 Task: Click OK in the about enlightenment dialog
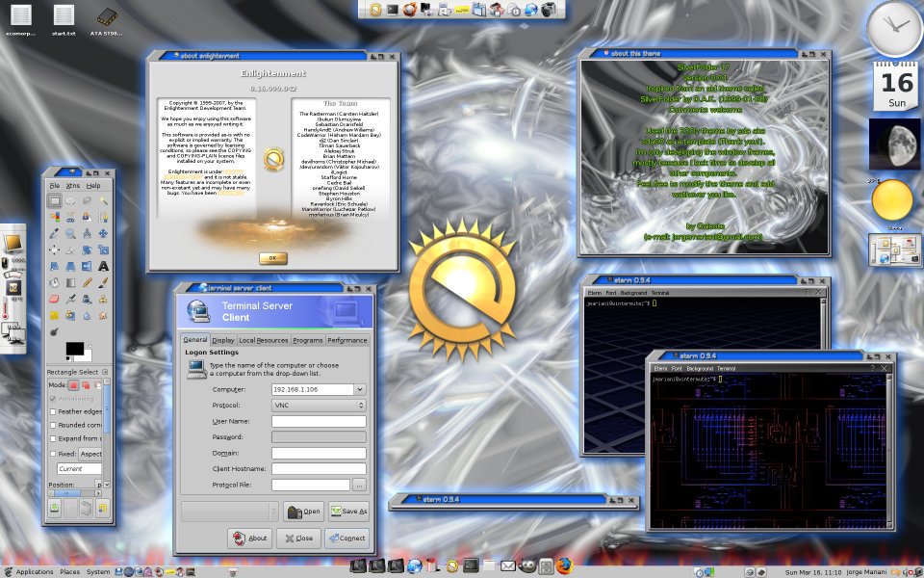(x=272, y=258)
